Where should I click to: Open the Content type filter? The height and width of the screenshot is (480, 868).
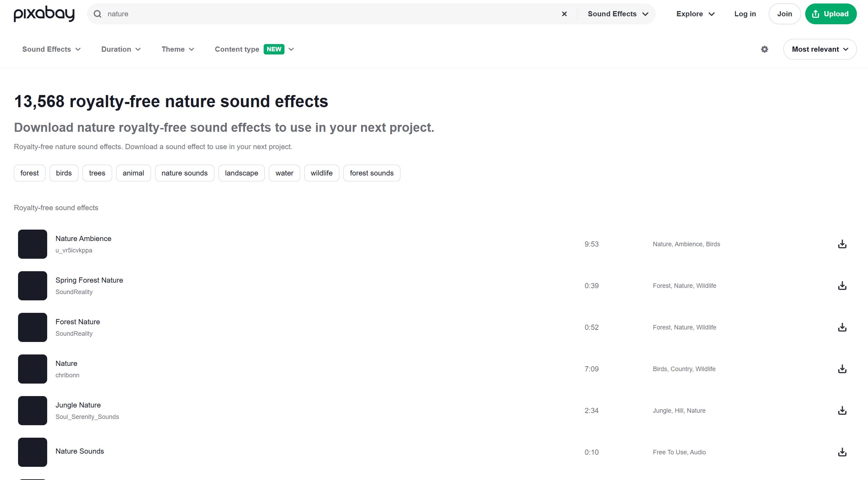pos(254,49)
